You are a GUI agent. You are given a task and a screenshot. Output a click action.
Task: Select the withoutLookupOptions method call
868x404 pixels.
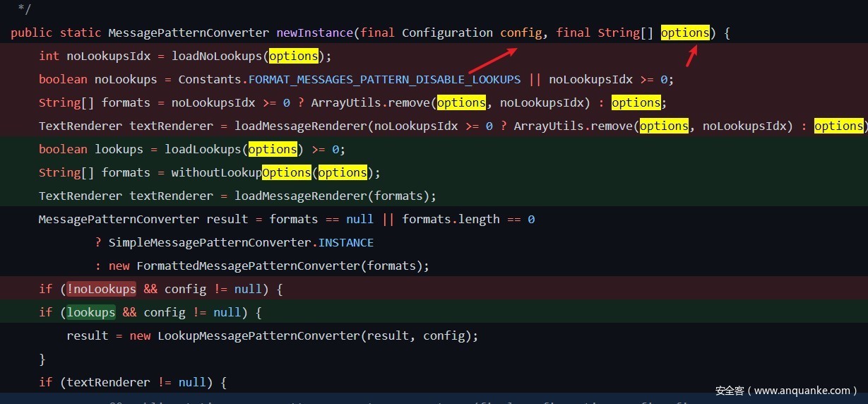(241, 172)
